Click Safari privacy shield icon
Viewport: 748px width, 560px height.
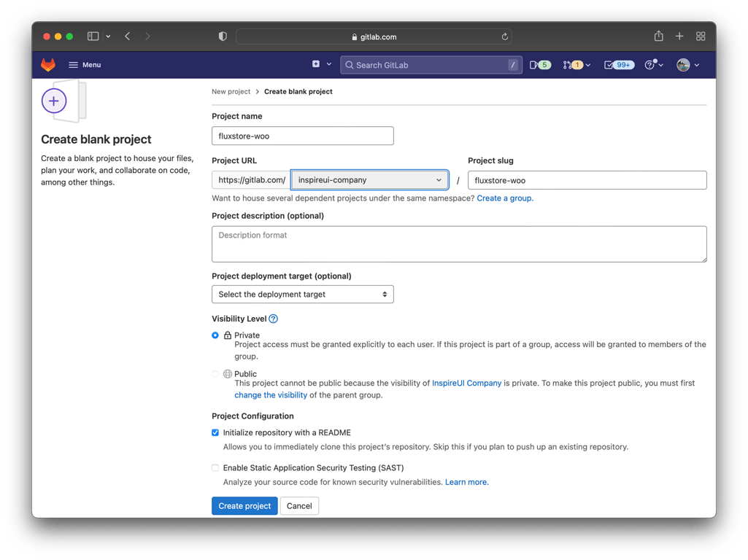[223, 36]
